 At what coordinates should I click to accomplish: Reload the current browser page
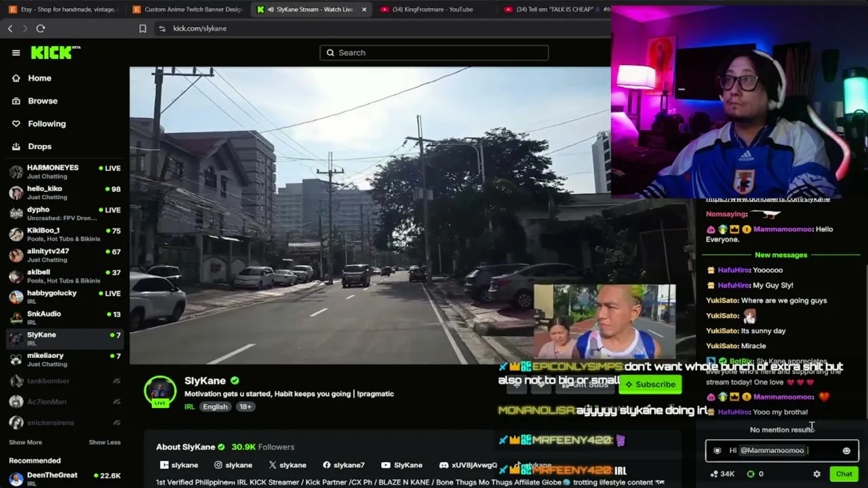point(41,28)
